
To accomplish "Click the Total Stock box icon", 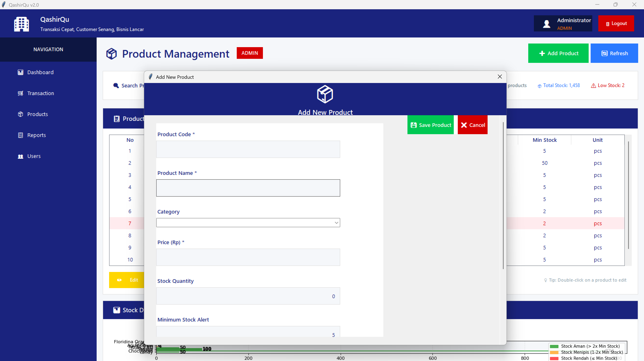I will pos(539,86).
